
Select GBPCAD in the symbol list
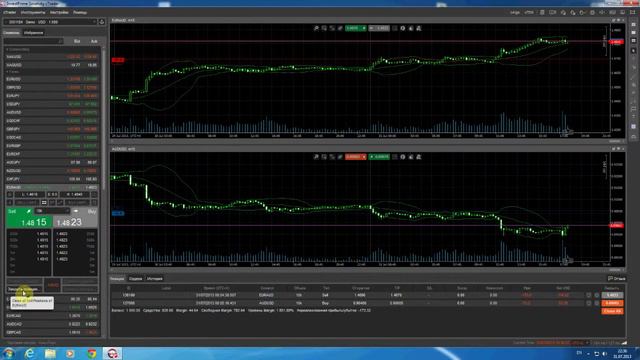pos(51,333)
